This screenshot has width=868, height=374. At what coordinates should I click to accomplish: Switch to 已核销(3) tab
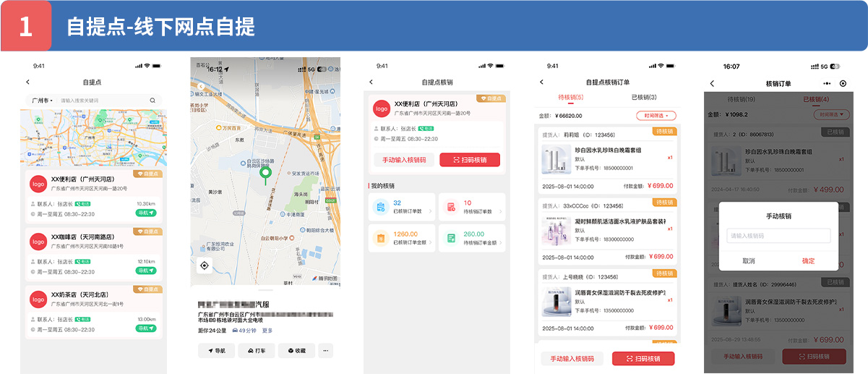(x=644, y=98)
